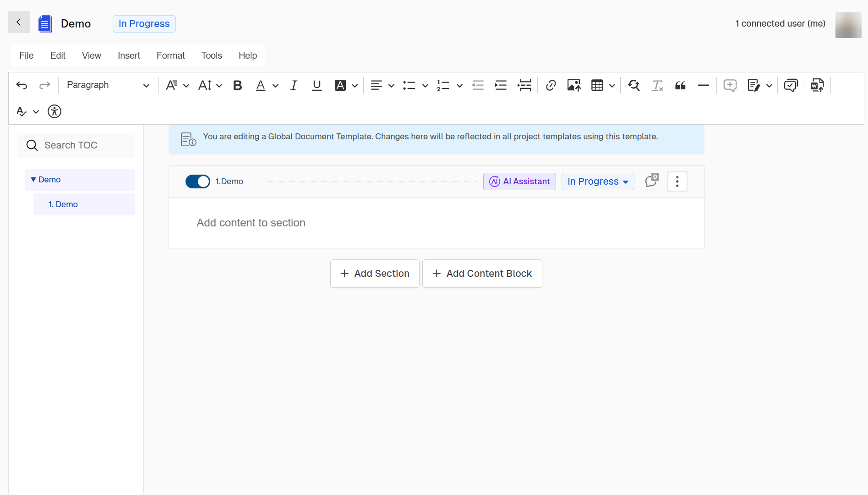
Task: Click the Insert image icon
Action: click(573, 85)
